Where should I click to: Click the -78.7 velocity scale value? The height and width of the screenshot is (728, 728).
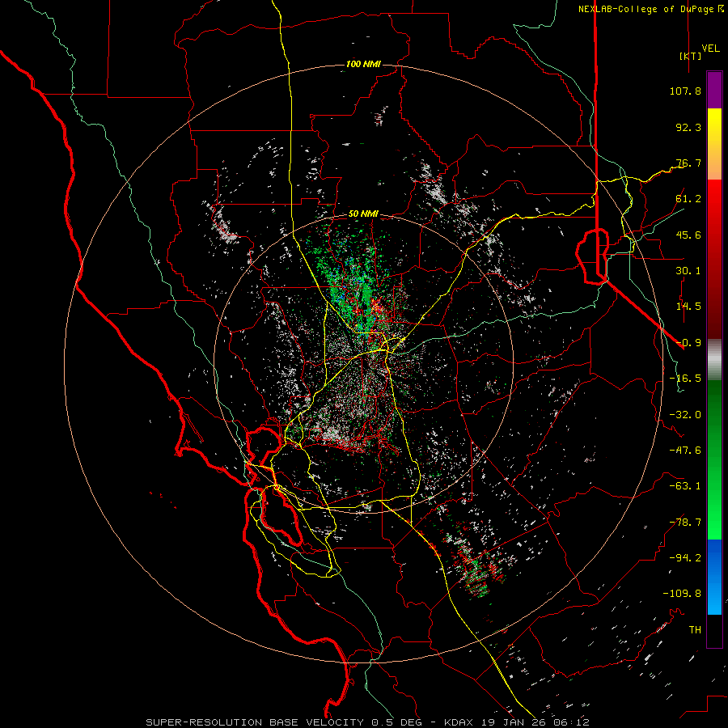pos(685,523)
